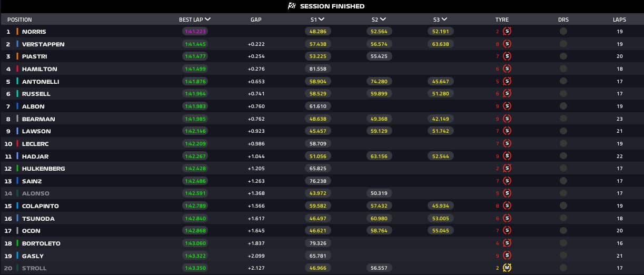Viewport: 644px width, 275px height.
Task: Click Alonso's S2 time 50.319
Action: tap(379, 193)
